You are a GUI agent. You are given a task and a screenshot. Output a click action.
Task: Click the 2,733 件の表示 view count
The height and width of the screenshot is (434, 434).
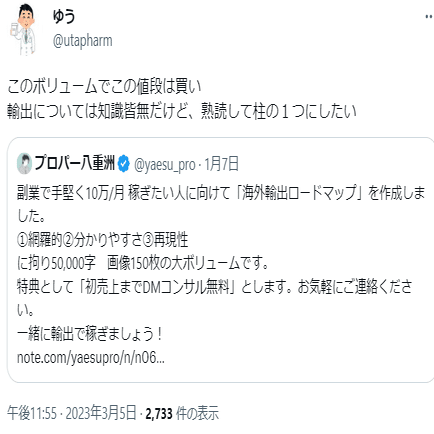[182, 413]
